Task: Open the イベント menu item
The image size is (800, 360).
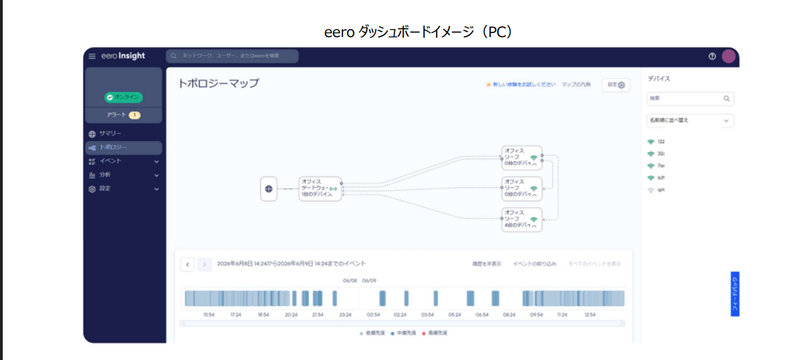Action: (123, 161)
